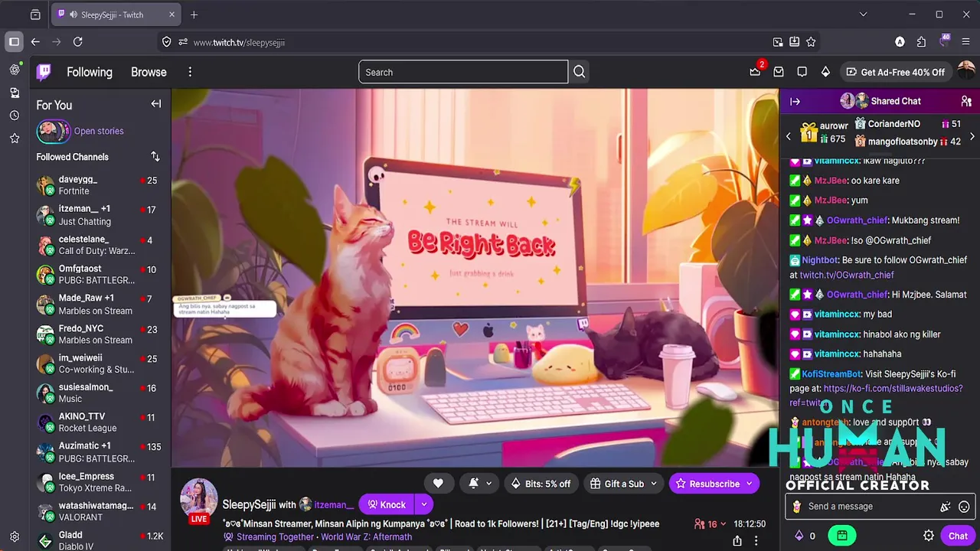The width and height of the screenshot is (980, 551).
Task: Open World War Z: Aftermath category link
Action: tap(366, 536)
